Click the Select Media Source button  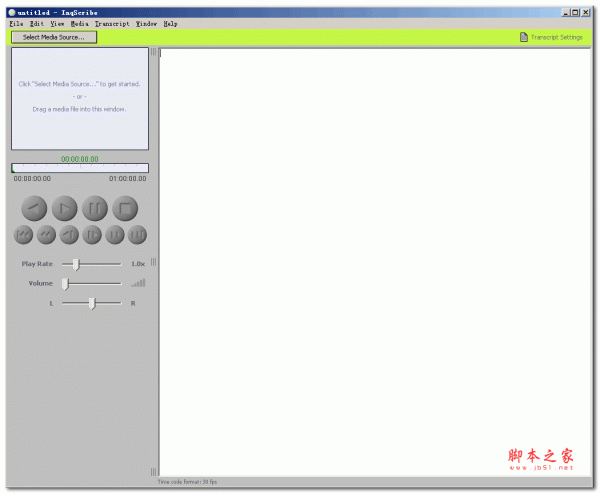[x=54, y=37]
